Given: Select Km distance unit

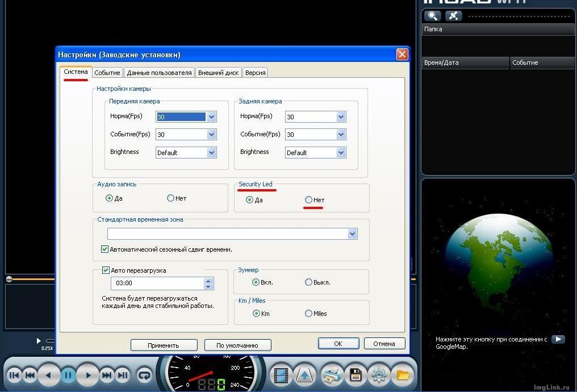Looking at the screenshot, I should (256, 313).
